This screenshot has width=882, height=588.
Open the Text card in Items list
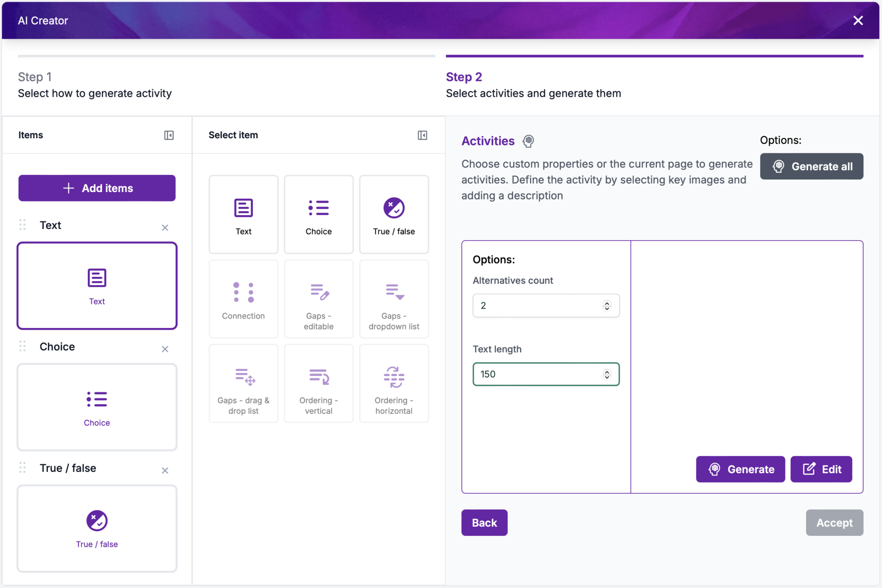tap(97, 286)
